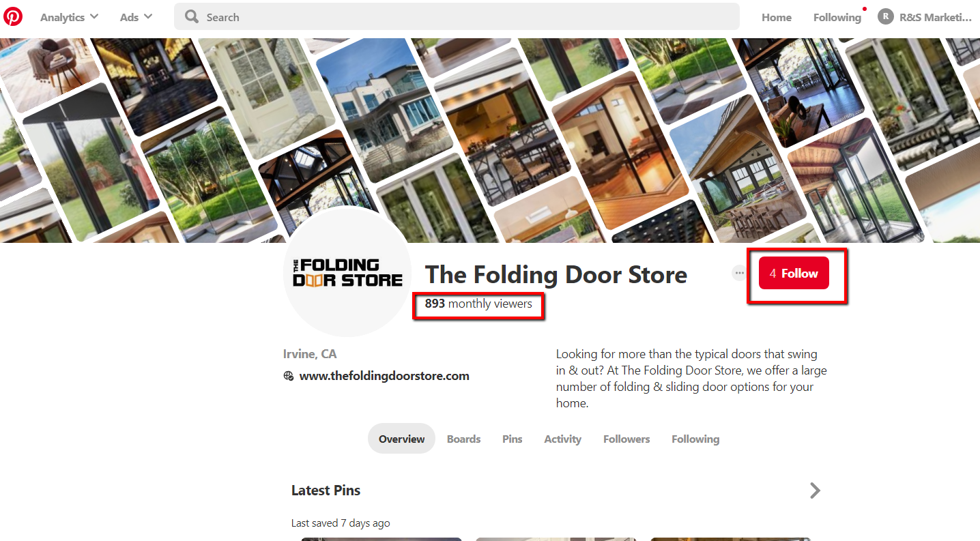
Task: Open Latest Pins with the right chevron
Action: 815,491
